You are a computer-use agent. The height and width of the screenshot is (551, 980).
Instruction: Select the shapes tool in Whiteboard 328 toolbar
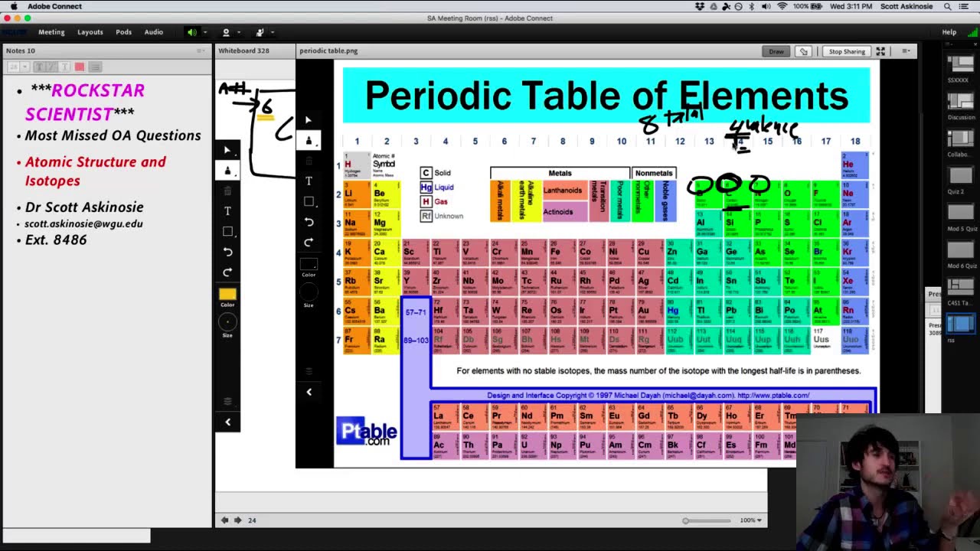[227, 231]
